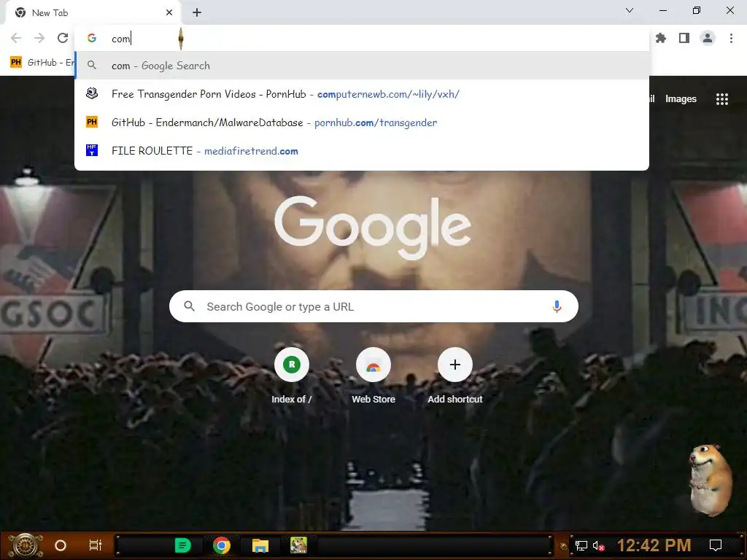This screenshot has width=747, height=560.
Task: Click the browser reload button
Action: (63, 38)
